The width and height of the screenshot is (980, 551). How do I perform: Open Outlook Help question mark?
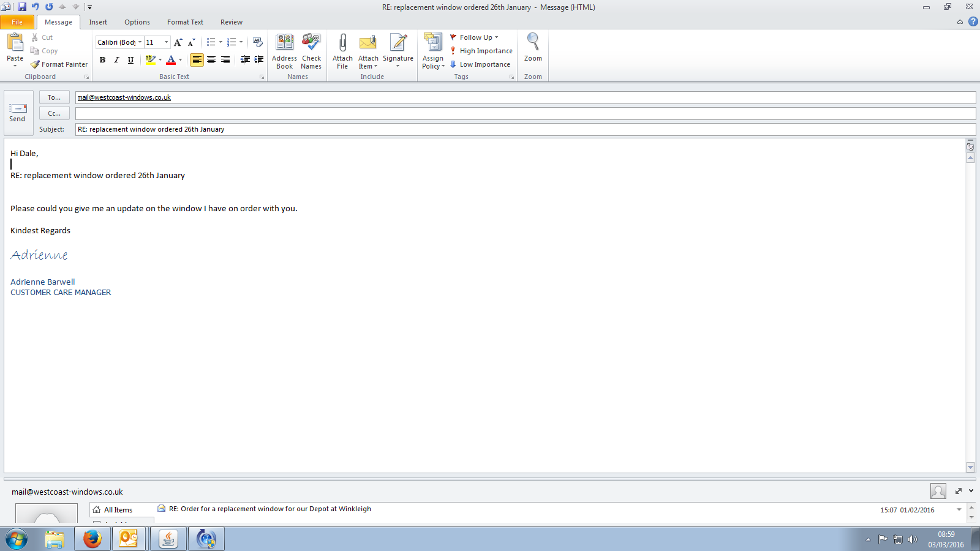coord(973,22)
